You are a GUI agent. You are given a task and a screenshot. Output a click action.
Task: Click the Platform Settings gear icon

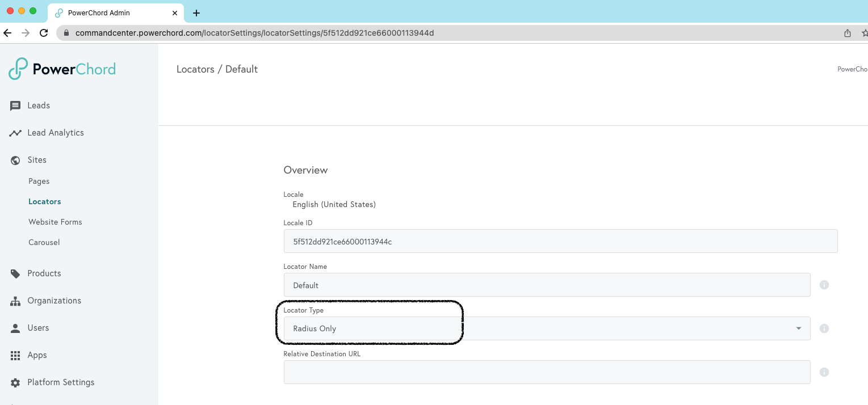click(15, 382)
